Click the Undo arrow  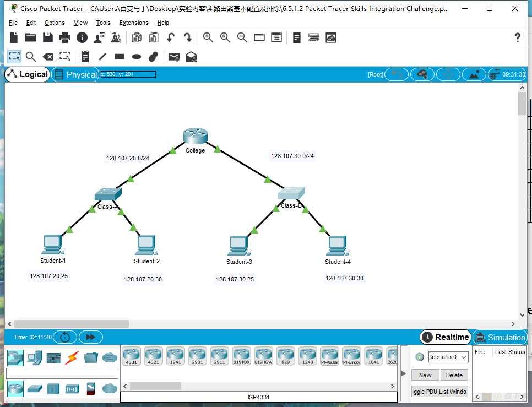click(171, 37)
